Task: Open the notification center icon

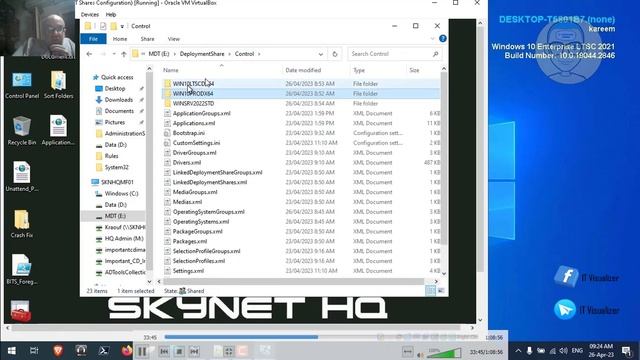Action: 626,351
